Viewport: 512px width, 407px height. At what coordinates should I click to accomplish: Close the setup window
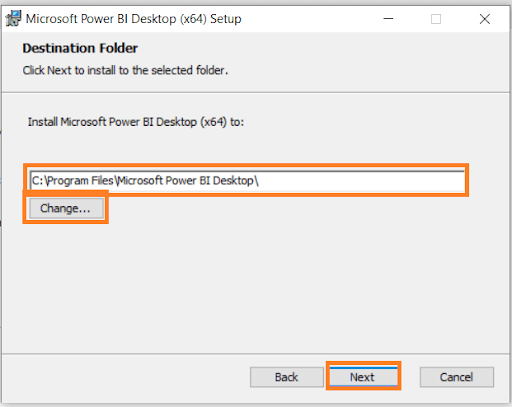[485, 19]
